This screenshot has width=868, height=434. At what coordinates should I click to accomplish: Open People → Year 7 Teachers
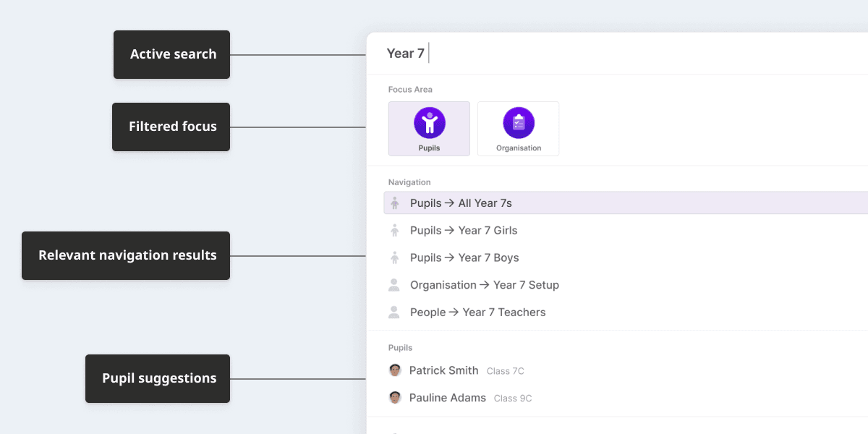[478, 312]
